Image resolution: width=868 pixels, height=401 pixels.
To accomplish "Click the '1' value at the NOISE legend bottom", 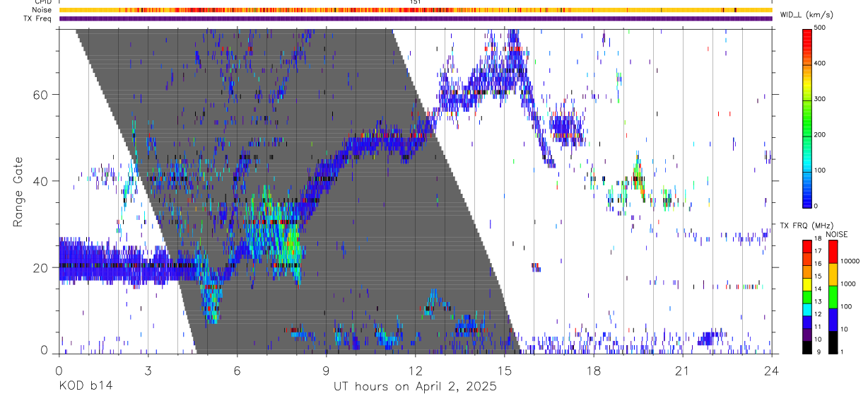I will [x=843, y=351].
